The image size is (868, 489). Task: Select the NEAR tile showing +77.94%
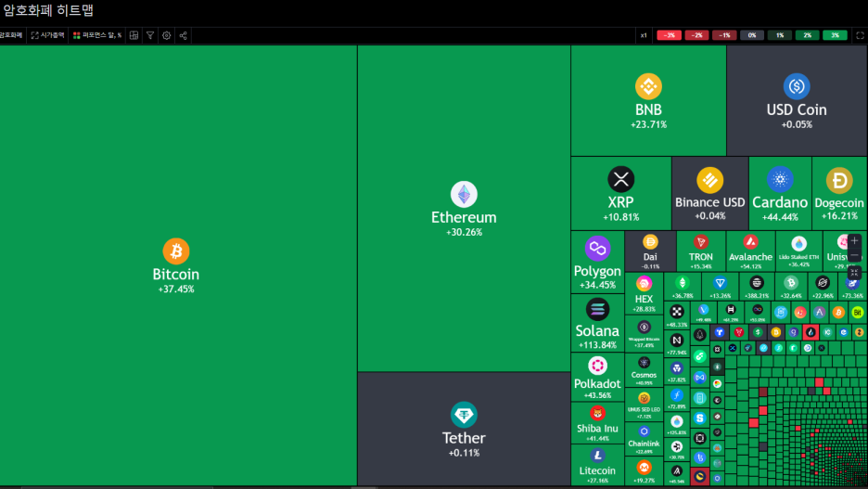(677, 343)
